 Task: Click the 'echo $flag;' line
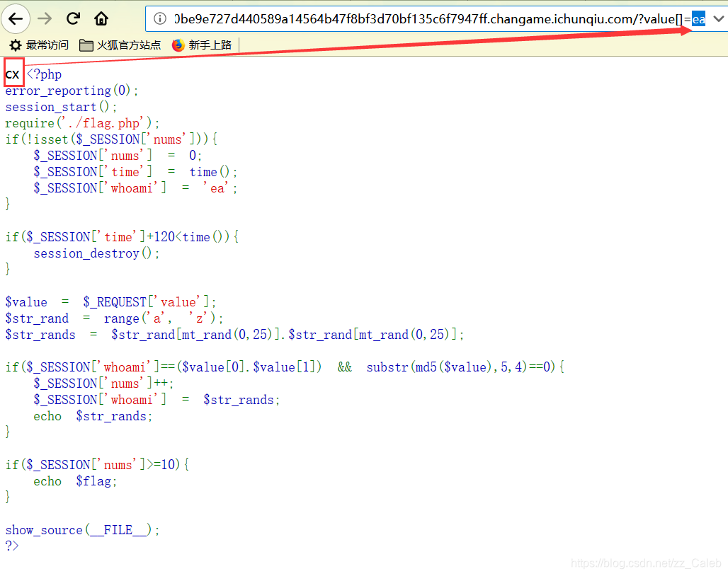(x=75, y=481)
